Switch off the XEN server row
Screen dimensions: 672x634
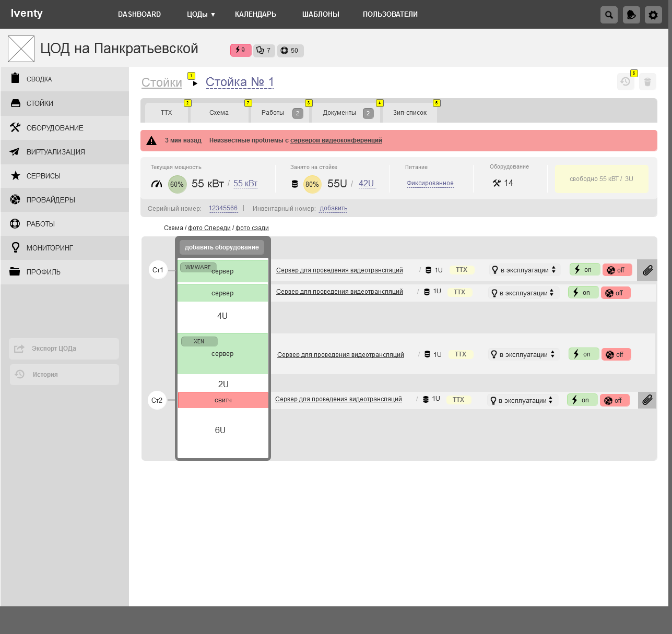[616, 354]
